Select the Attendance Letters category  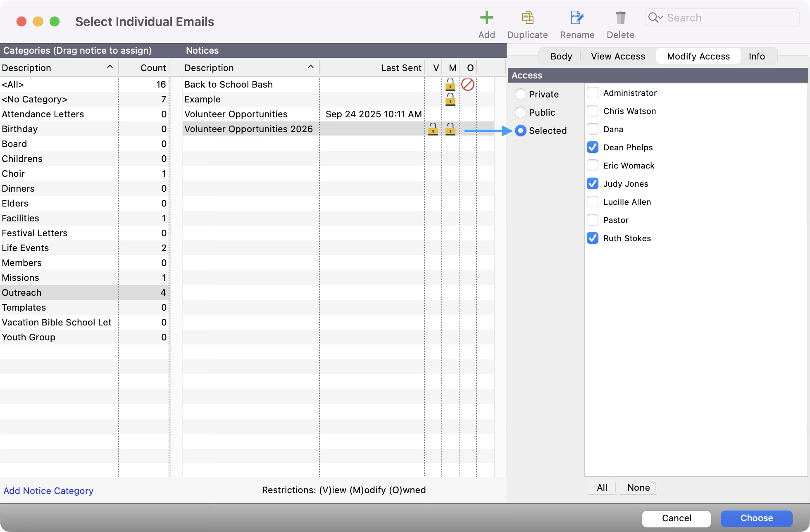(85, 114)
